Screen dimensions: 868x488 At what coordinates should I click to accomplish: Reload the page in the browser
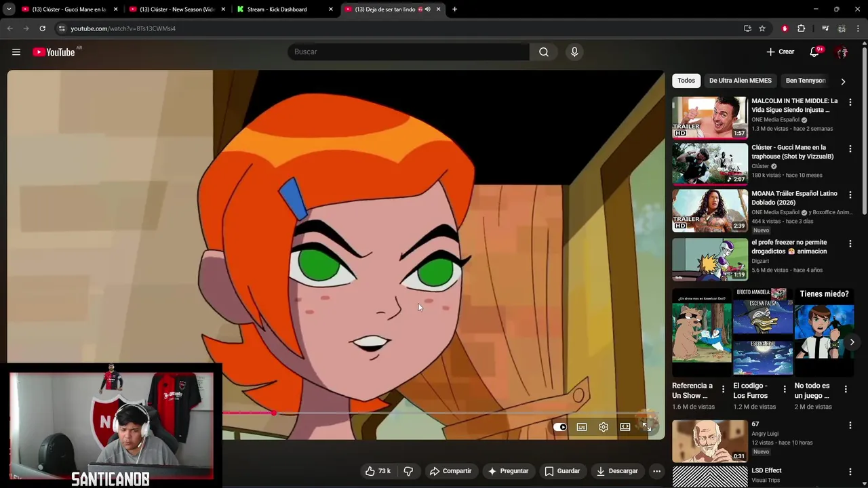[42, 28]
